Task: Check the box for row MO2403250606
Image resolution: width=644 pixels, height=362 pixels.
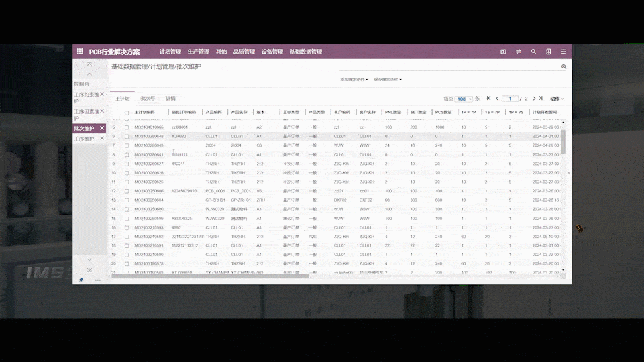Action: [x=127, y=191]
